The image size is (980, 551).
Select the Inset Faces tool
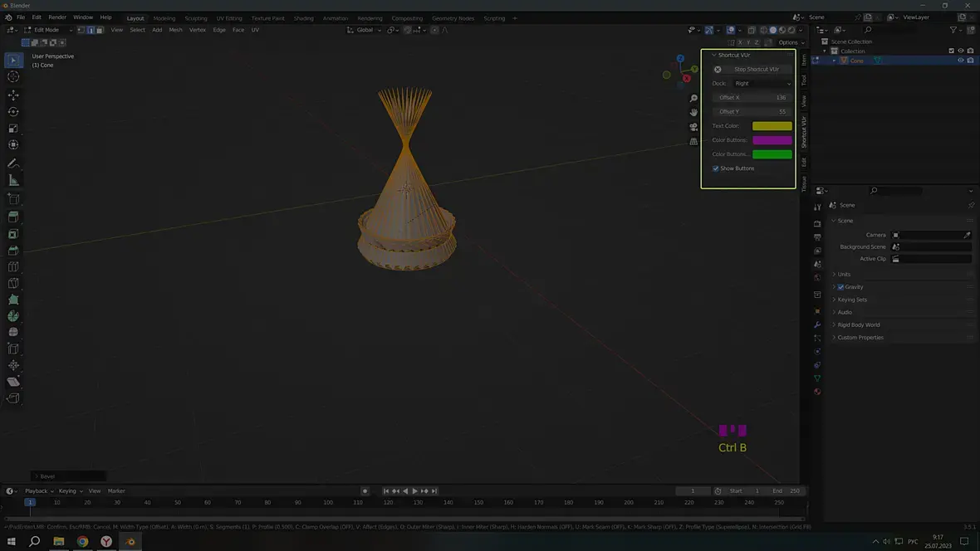click(13, 234)
